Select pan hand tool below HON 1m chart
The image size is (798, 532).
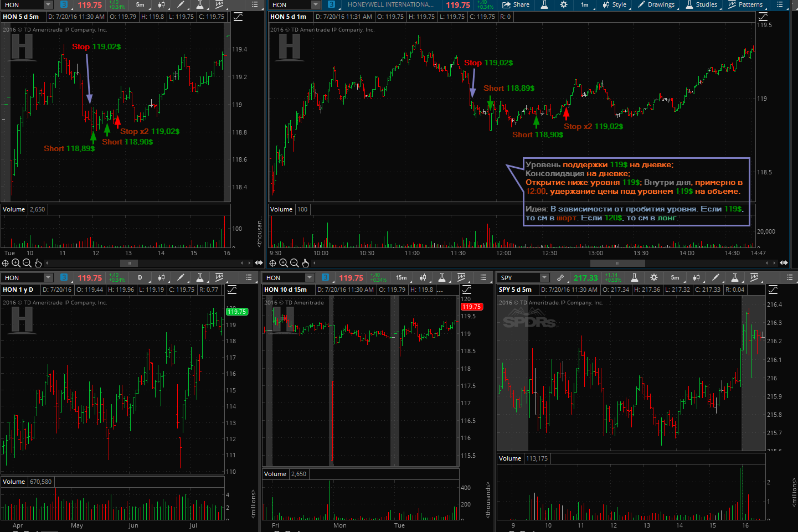tap(306, 263)
